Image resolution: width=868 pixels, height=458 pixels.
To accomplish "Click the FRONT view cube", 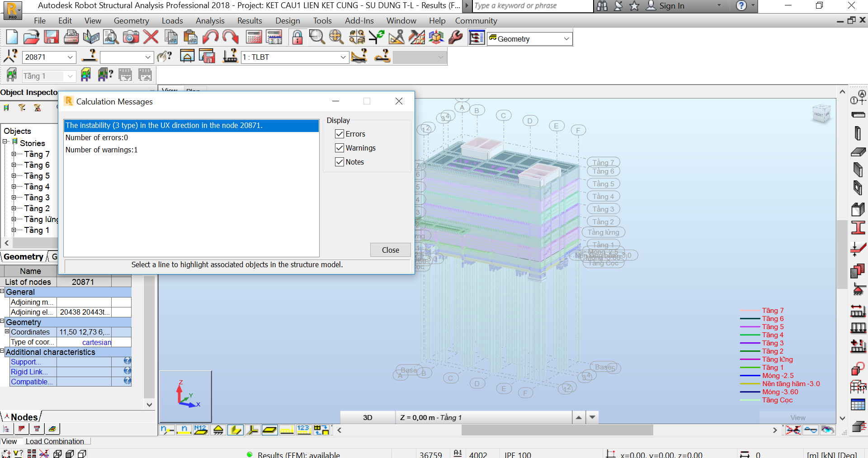I will tap(821, 114).
